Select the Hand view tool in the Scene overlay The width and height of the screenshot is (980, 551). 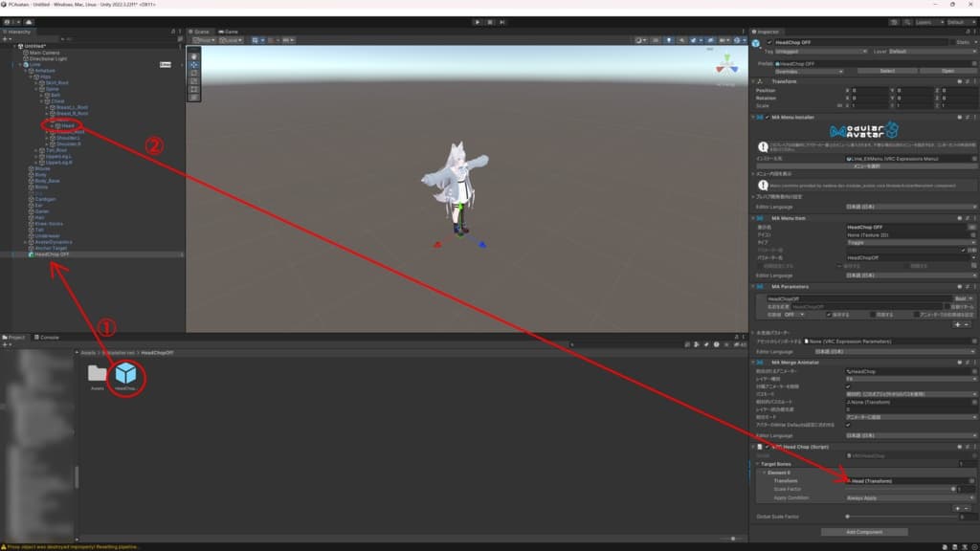[x=195, y=55]
